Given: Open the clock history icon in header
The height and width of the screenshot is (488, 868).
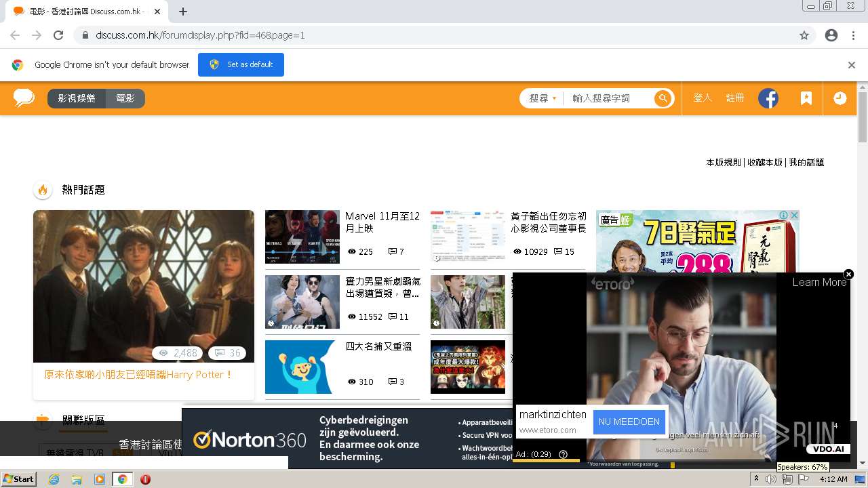Looking at the screenshot, I should click(840, 98).
